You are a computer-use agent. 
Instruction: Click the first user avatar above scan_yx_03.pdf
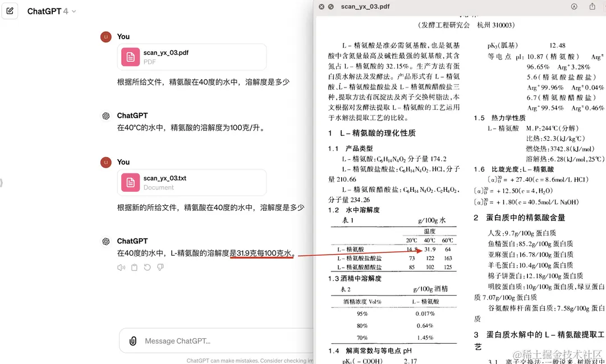pyautogui.click(x=106, y=36)
